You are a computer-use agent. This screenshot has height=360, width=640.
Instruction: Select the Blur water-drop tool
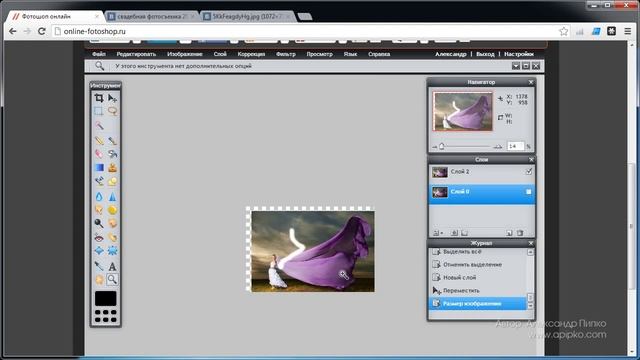point(99,197)
